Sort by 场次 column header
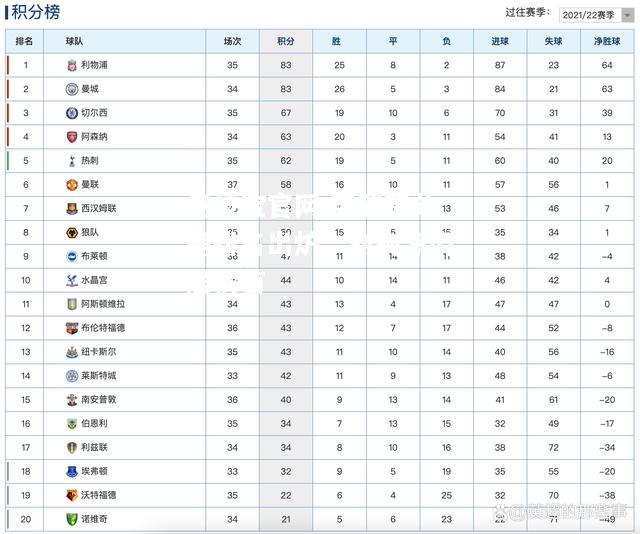Image resolution: width=640 pixels, height=534 pixels. [x=232, y=41]
